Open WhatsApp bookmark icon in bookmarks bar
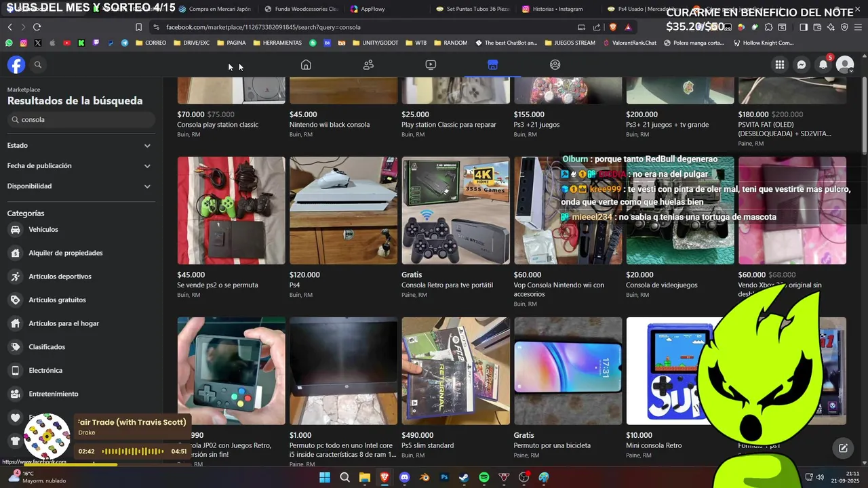Viewport: 868px width, 488px height. click(x=9, y=43)
